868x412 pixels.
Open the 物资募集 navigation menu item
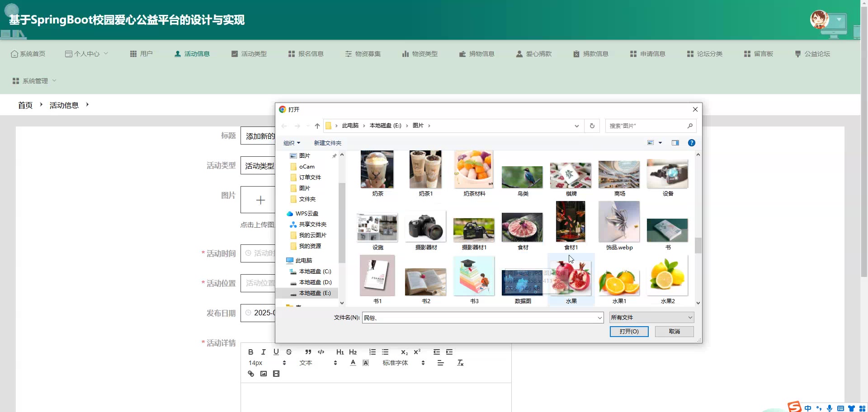click(x=363, y=54)
